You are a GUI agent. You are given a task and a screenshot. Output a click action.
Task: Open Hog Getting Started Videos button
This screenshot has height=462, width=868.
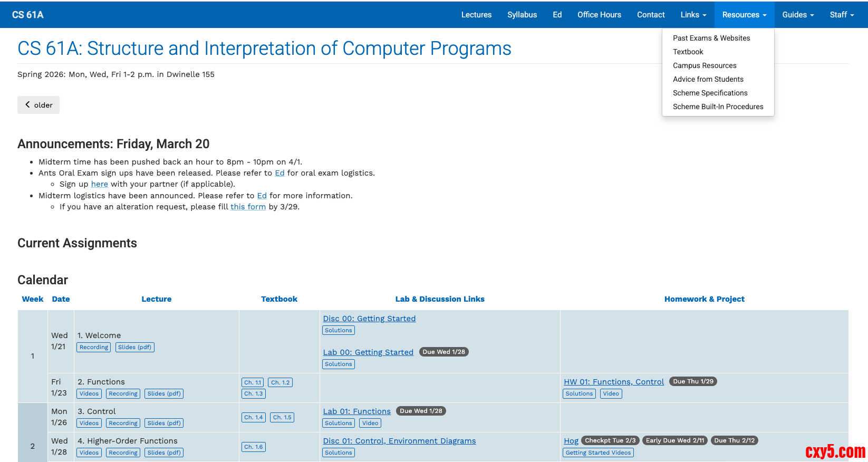[598, 453]
